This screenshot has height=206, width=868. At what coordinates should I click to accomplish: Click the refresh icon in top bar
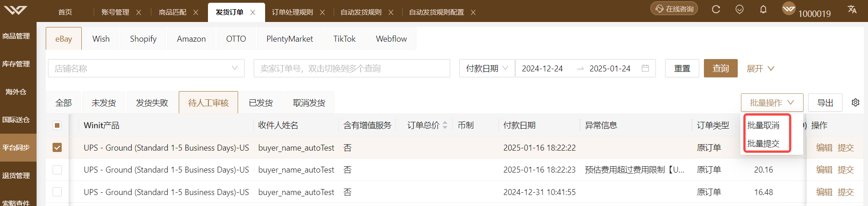click(x=716, y=9)
